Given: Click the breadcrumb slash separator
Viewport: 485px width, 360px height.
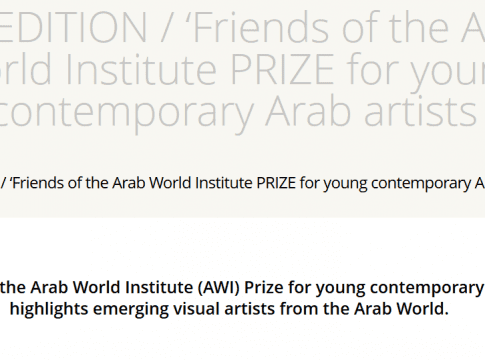Looking at the screenshot, I should pyautogui.click(x=3, y=183).
